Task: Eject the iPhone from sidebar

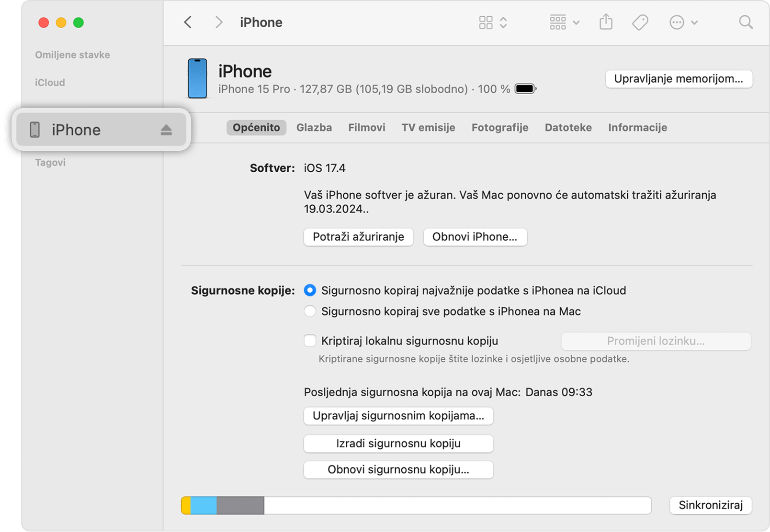Action: [166, 130]
